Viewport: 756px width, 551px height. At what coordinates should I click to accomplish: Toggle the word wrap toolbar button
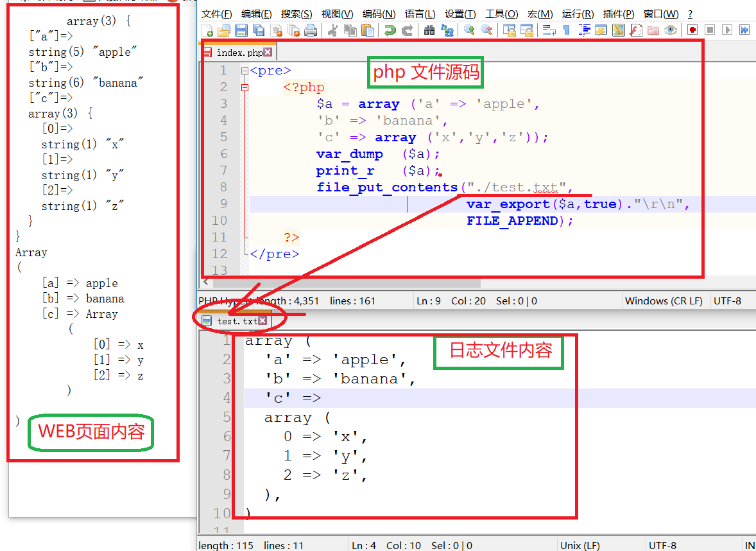549,30
